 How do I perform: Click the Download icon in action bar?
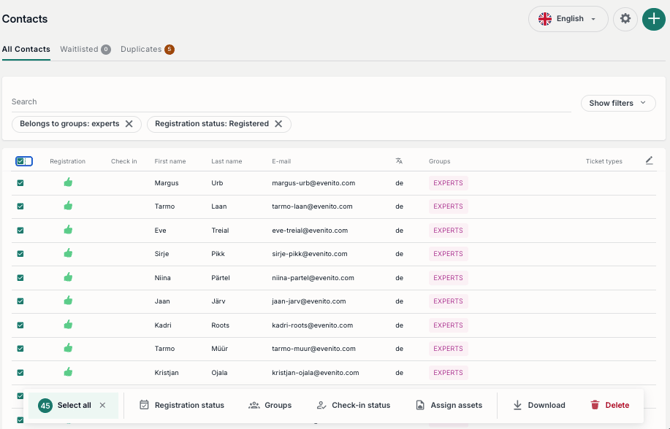coord(517,405)
